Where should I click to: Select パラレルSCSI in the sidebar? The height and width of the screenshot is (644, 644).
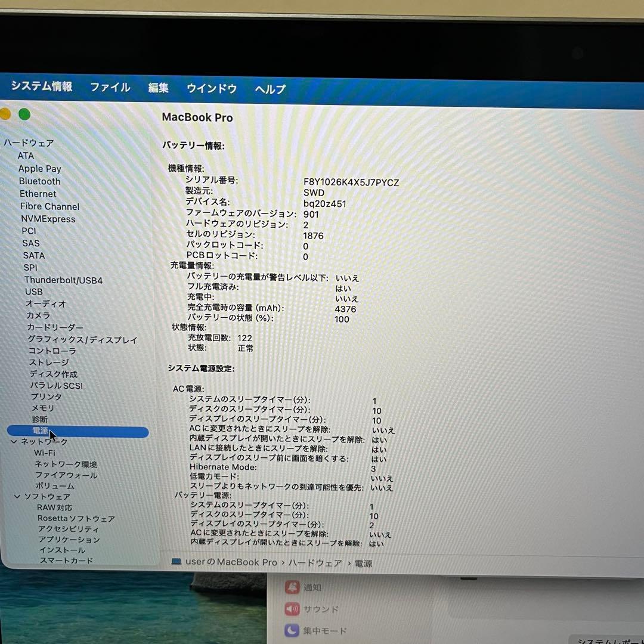[x=56, y=386]
